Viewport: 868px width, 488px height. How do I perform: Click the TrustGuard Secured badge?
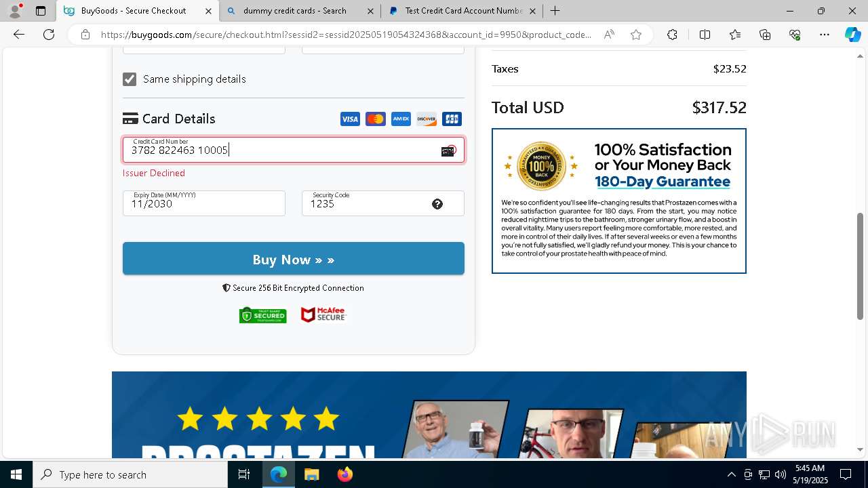pyautogui.click(x=262, y=315)
